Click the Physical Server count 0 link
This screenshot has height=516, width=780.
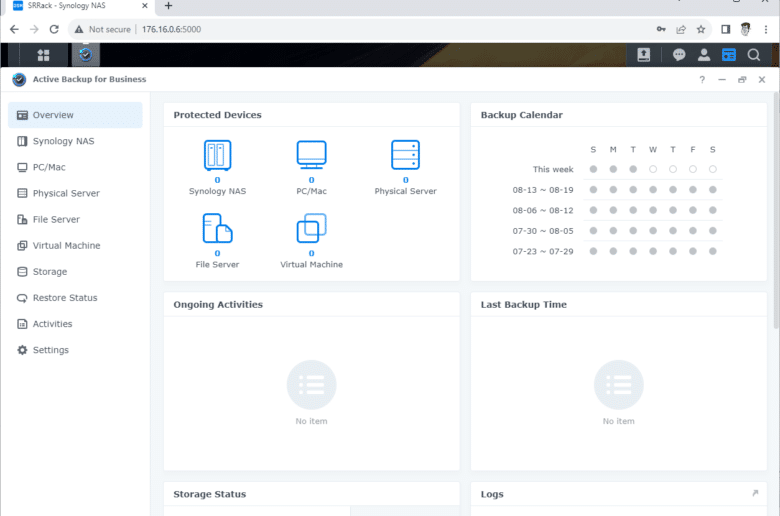point(405,180)
